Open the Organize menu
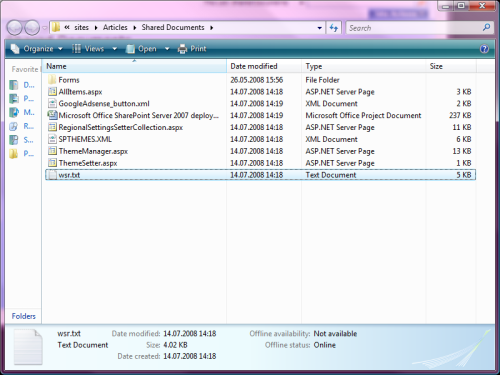This screenshot has width=500, height=375. (37, 49)
